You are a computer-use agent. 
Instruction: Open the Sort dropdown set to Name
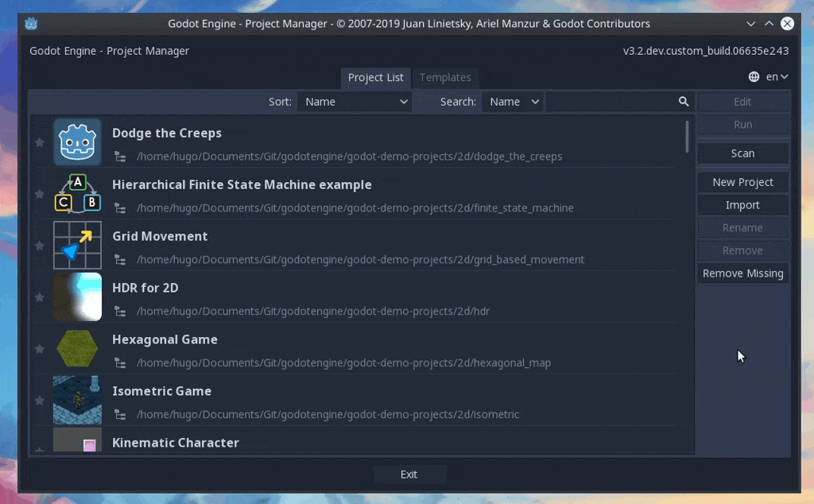click(x=355, y=102)
